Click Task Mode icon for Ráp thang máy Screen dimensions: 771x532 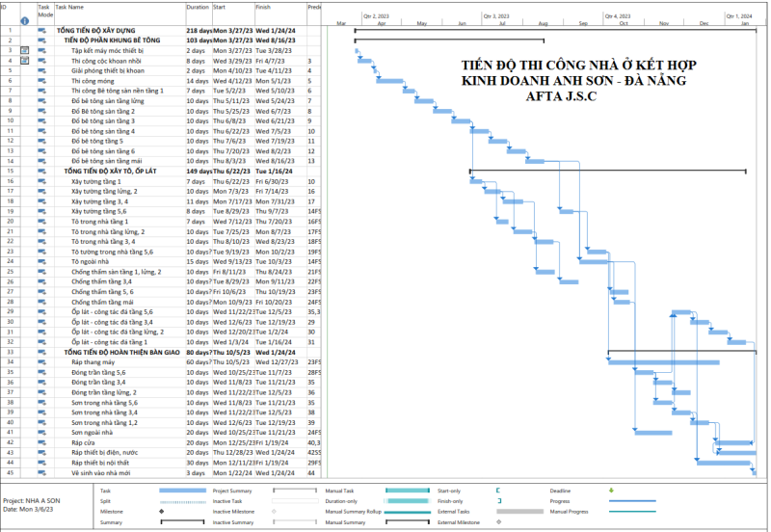pos(41,362)
